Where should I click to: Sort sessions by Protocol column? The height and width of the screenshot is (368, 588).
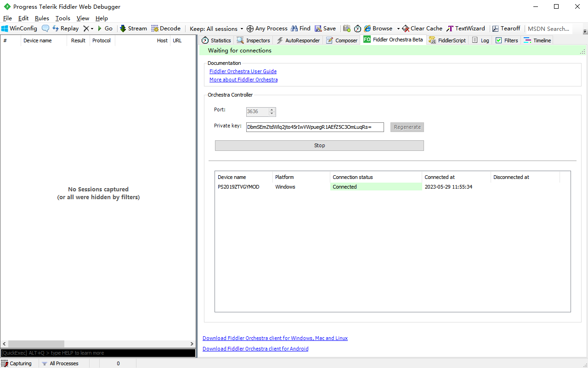tap(102, 40)
